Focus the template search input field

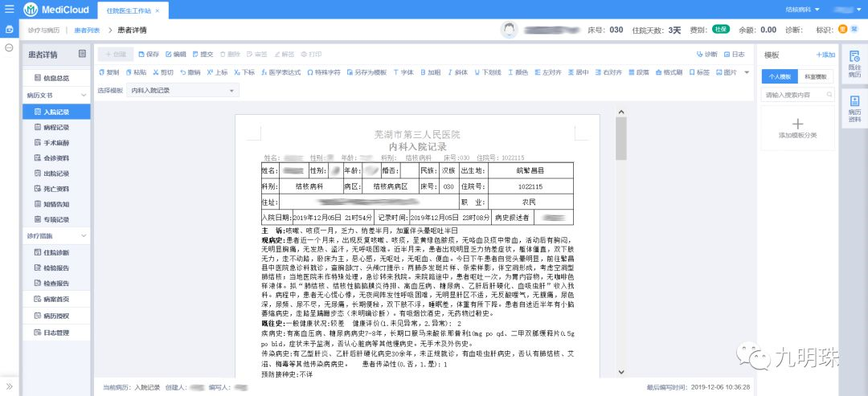(x=798, y=95)
